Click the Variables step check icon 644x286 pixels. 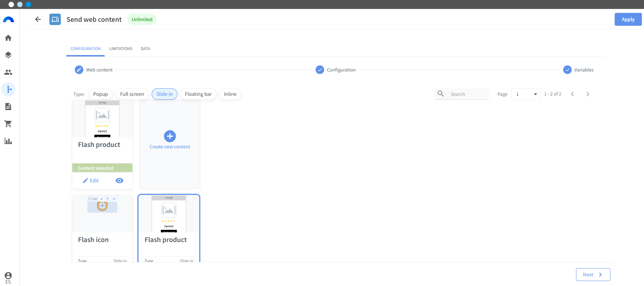click(x=567, y=70)
